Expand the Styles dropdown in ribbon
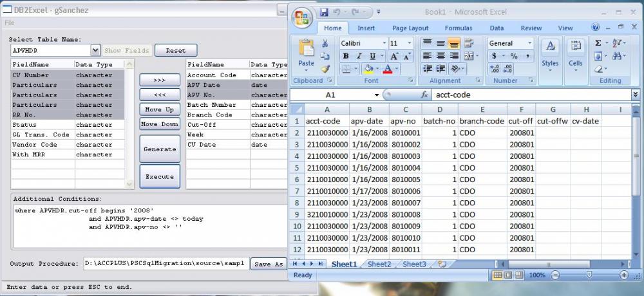644x296 pixels. pos(550,70)
